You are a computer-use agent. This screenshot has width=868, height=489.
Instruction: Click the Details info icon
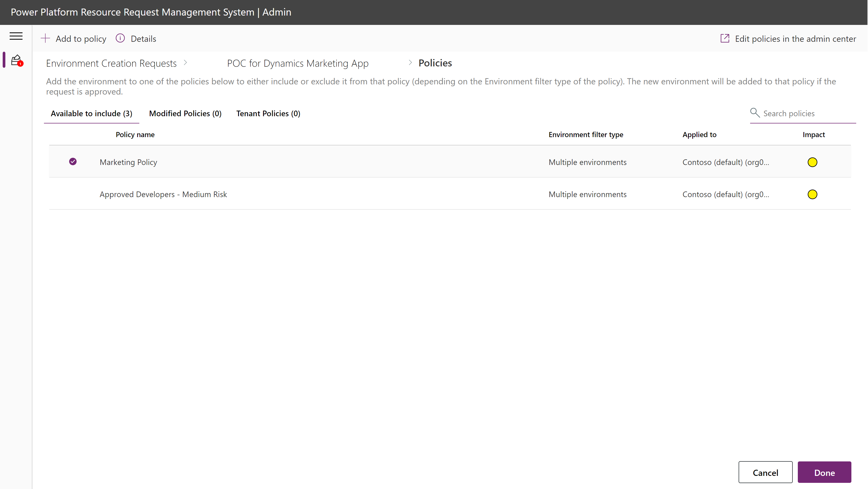pyautogui.click(x=120, y=38)
